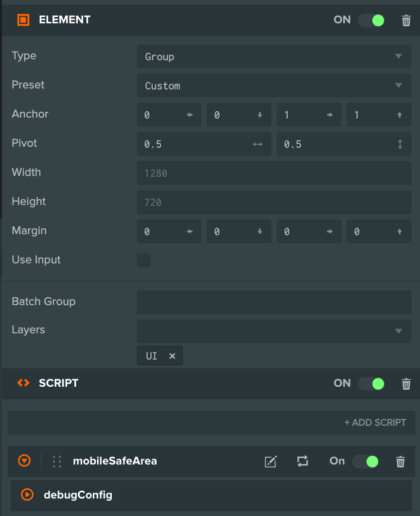Open the Layers dropdown
Viewport: 420px width, 516px height.
click(x=274, y=331)
